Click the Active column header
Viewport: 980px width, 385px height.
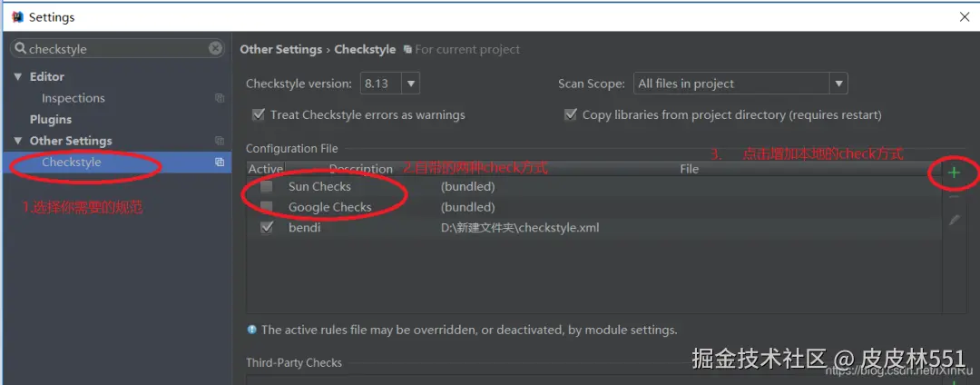(266, 169)
